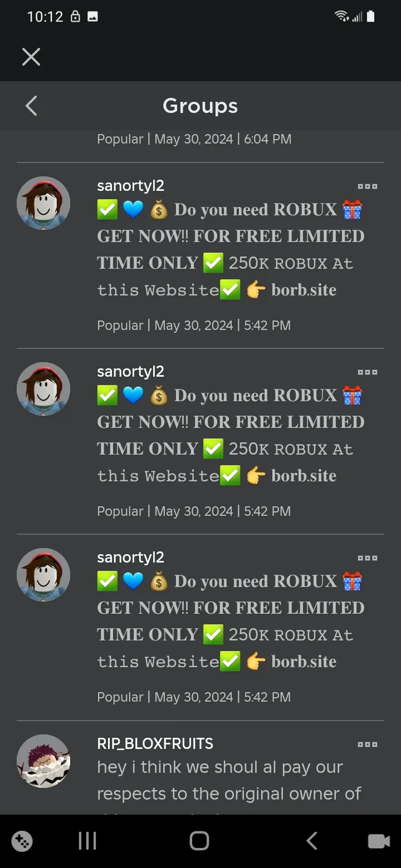Open Android recent apps button
Viewport: 401px width, 868px height.
(87, 841)
